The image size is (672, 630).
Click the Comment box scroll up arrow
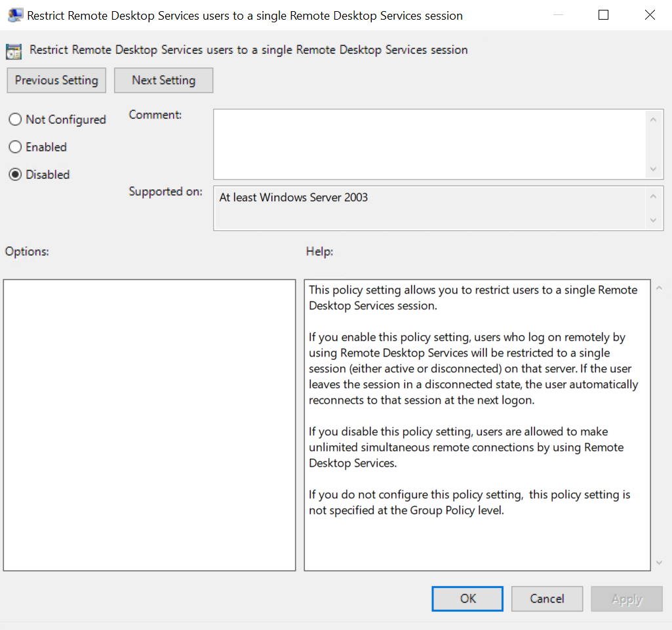click(x=653, y=119)
